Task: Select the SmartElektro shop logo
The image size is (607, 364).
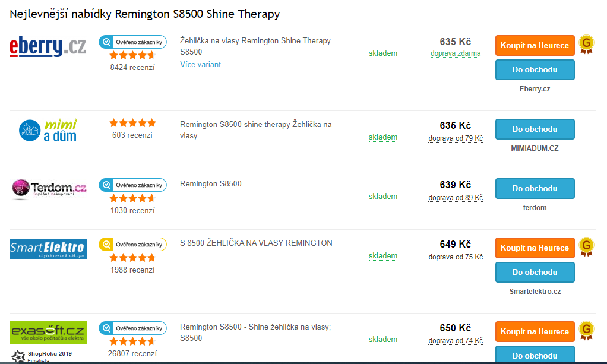Action: tap(48, 248)
